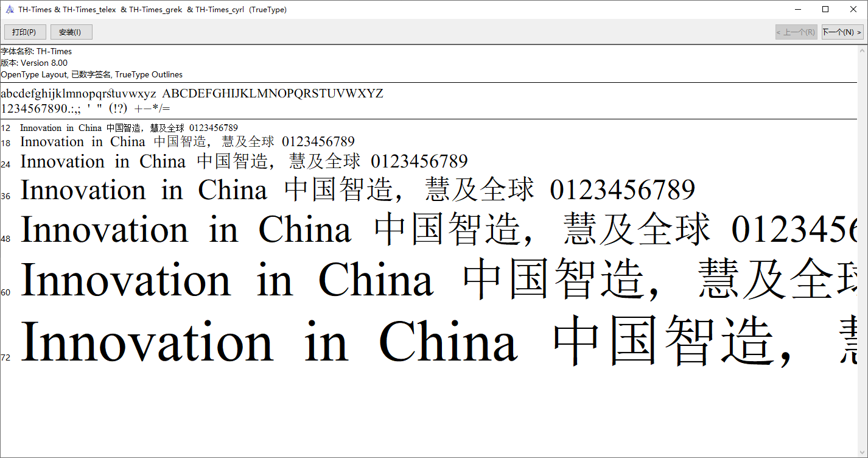Screen dimensions: 868x458
Task: Click the OpenType Layout, TrueType Outlines line
Action: (91, 74)
